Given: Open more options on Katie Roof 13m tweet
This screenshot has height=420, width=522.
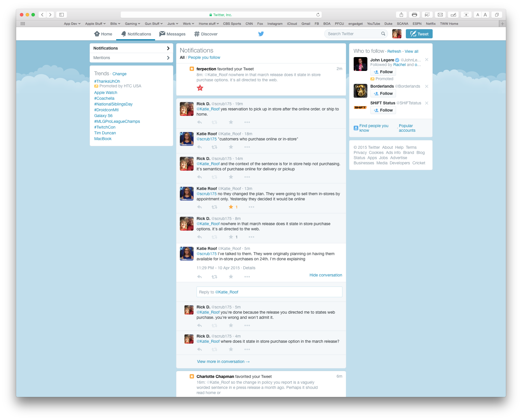Looking at the screenshot, I should 251,207.
